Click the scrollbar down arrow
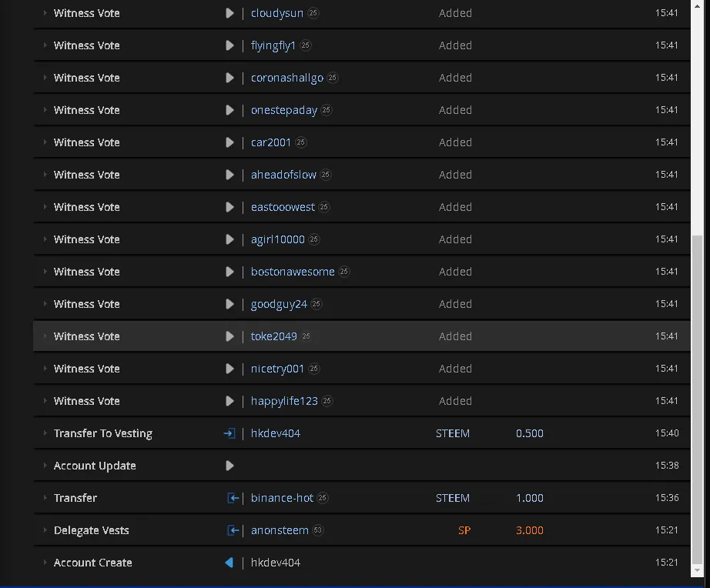The width and height of the screenshot is (710, 588). pos(697,570)
